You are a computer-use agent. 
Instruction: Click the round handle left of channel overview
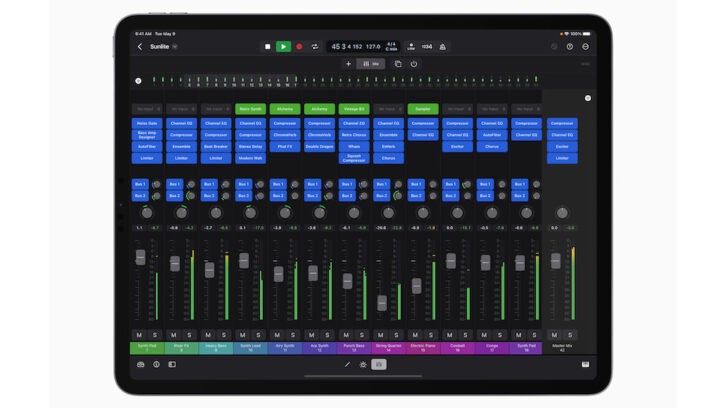click(x=138, y=81)
